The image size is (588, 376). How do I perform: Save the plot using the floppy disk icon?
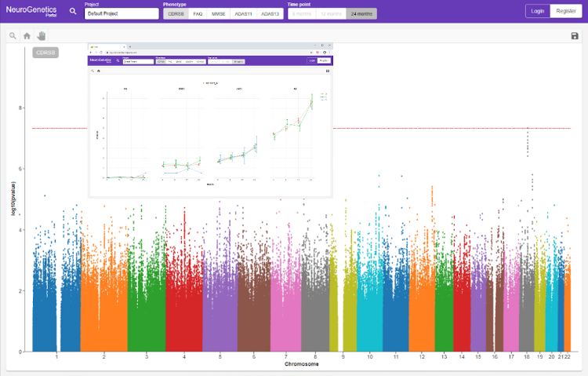[575, 35]
